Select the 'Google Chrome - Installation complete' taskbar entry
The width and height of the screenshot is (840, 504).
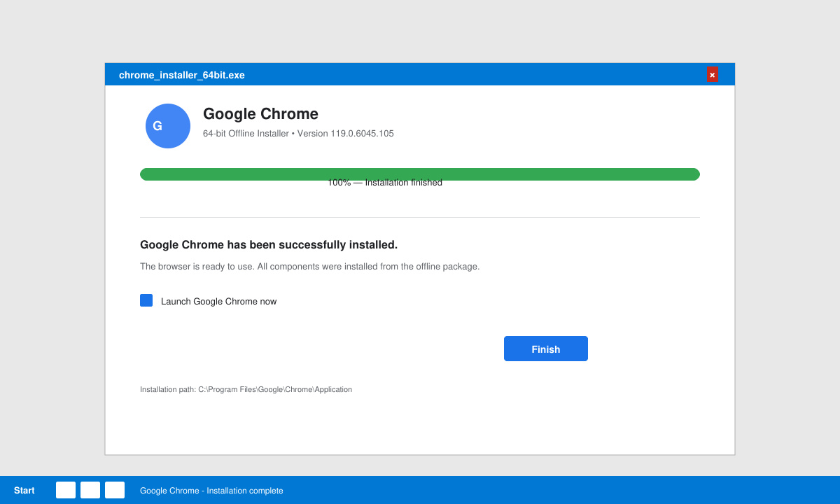coord(211,491)
